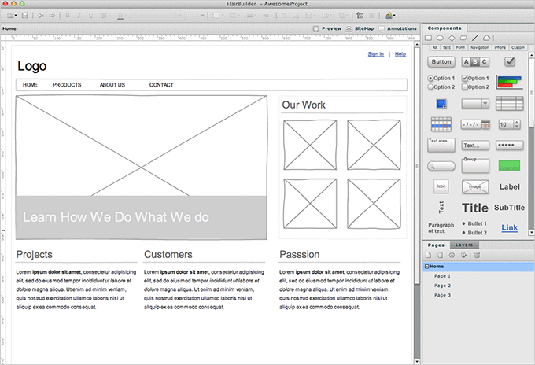Toggle the Preview checkbox

click(x=316, y=29)
